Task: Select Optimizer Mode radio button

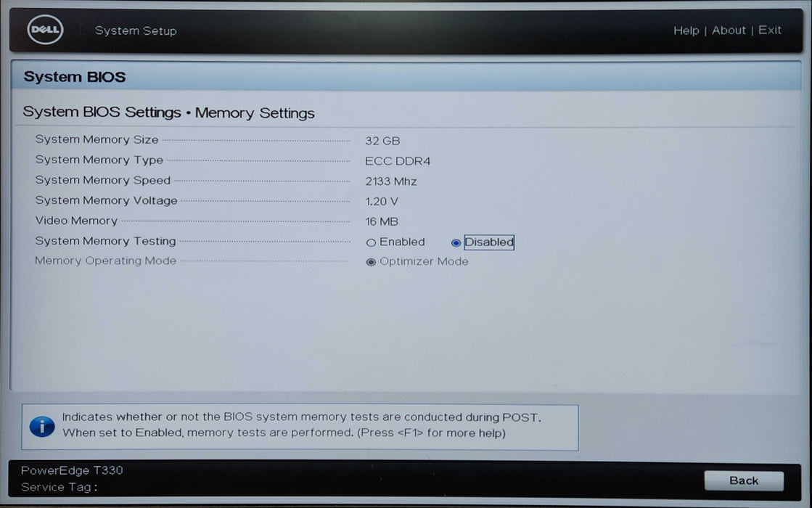Action: (x=371, y=262)
